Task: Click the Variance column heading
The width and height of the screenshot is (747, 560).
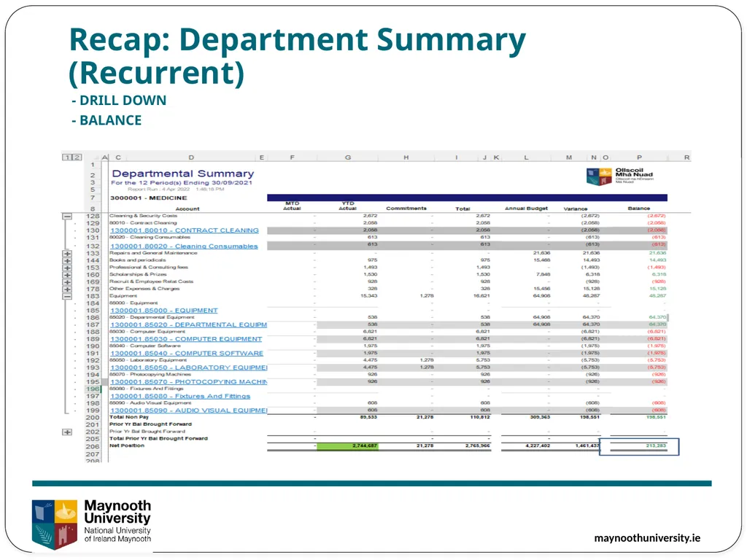Action: [576, 209]
